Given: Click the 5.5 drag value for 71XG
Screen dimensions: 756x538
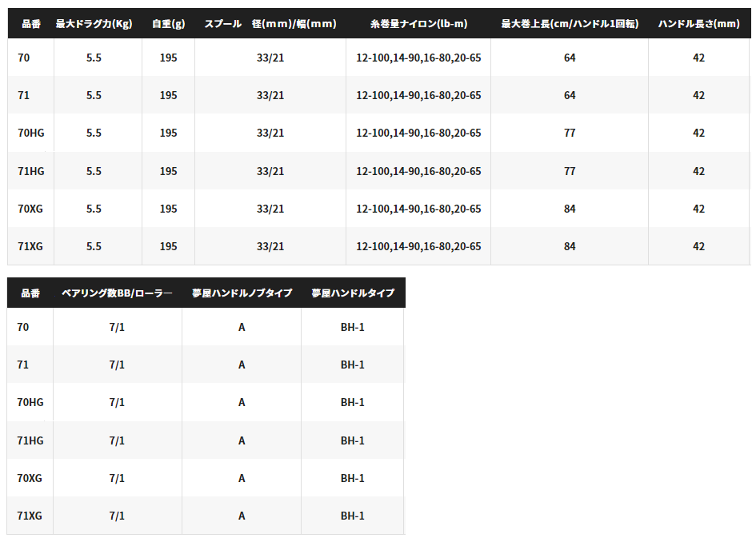Looking at the screenshot, I should click(x=94, y=246).
